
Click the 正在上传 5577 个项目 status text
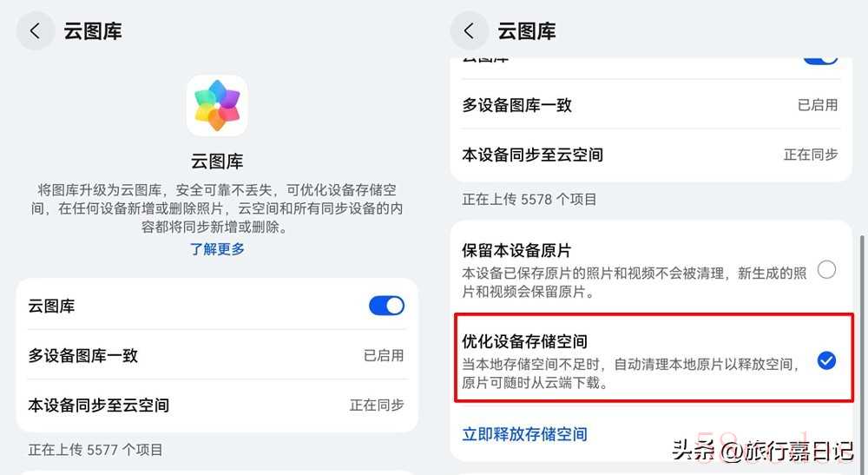click(x=95, y=450)
